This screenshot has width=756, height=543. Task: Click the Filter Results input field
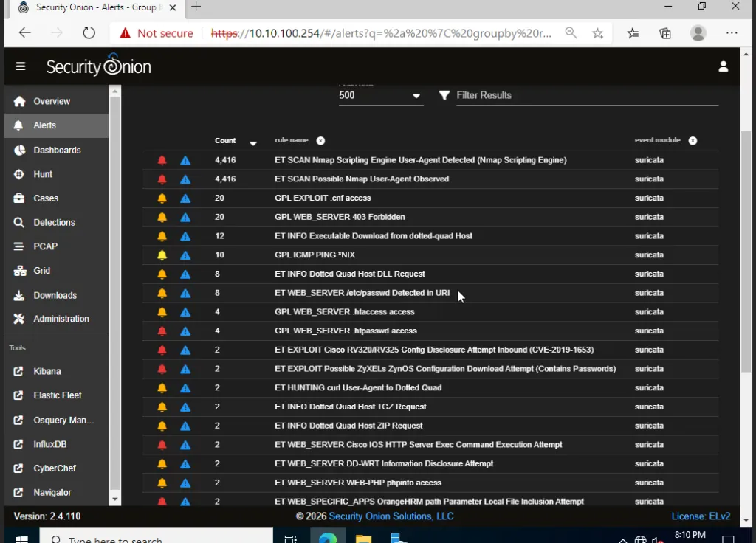[x=587, y=95]
